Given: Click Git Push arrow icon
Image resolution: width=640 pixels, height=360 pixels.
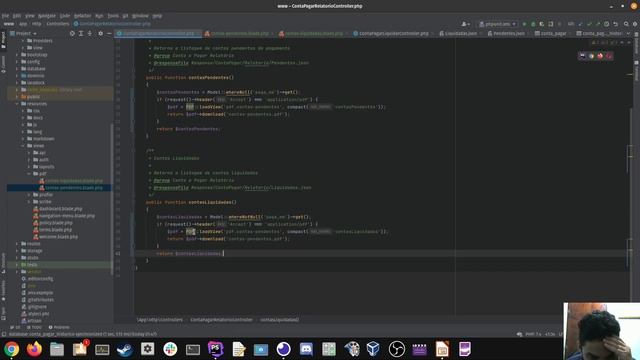Looking at the screenshot, I should 598,24.
